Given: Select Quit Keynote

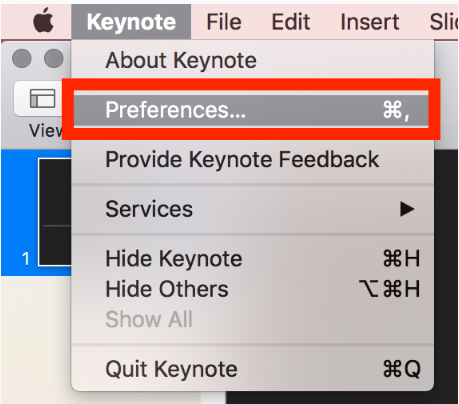Looking at the screenshot, I should pyautogui.click(x=252, y=369).
